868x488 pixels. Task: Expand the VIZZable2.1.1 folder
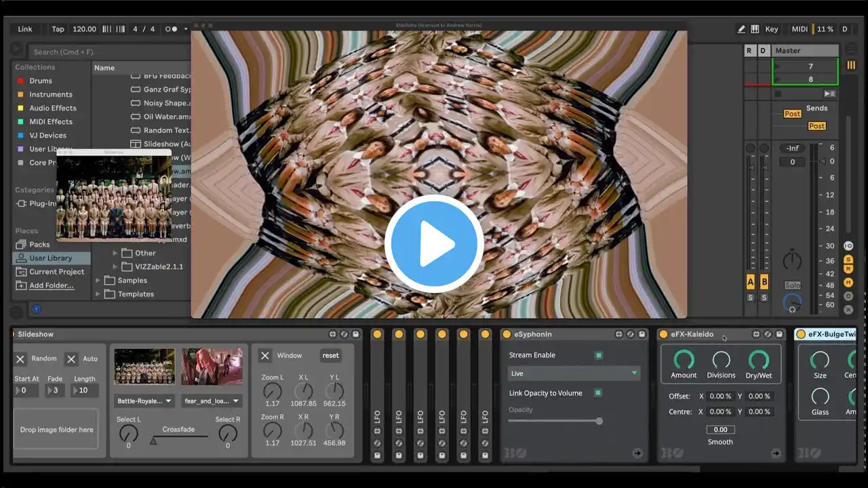point(115,266)
